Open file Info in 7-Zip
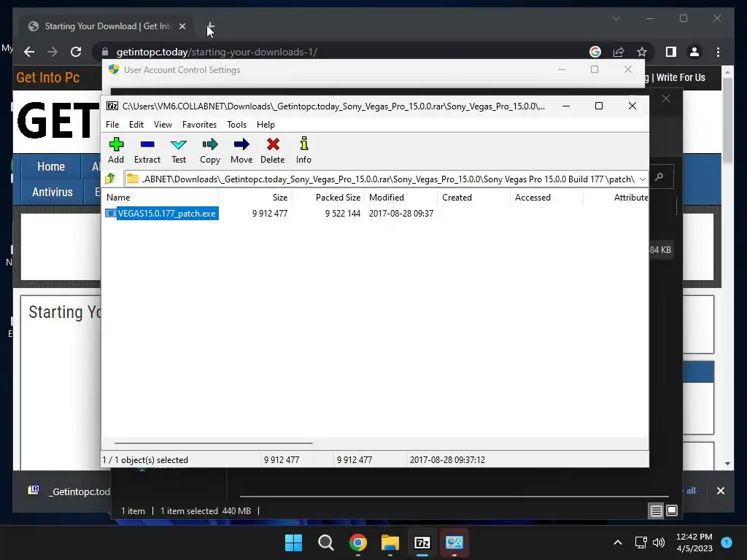The image size is (747, 560). pos(303,150)
